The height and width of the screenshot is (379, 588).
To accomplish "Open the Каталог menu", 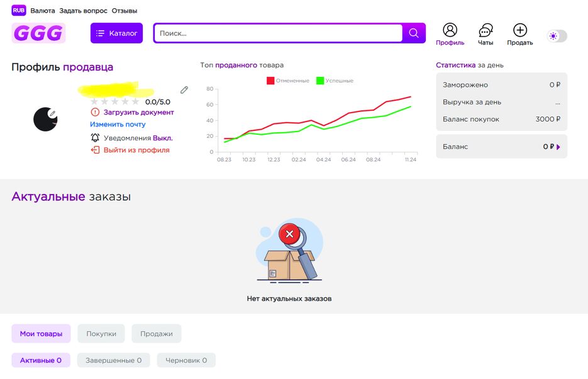I will pyautogui.click(x=116, y=33).
